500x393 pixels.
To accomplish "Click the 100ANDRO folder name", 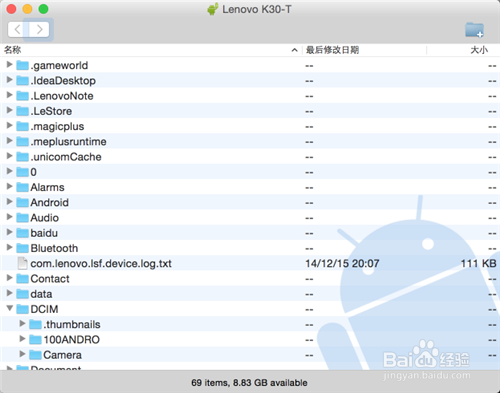I will pos(72,340).
